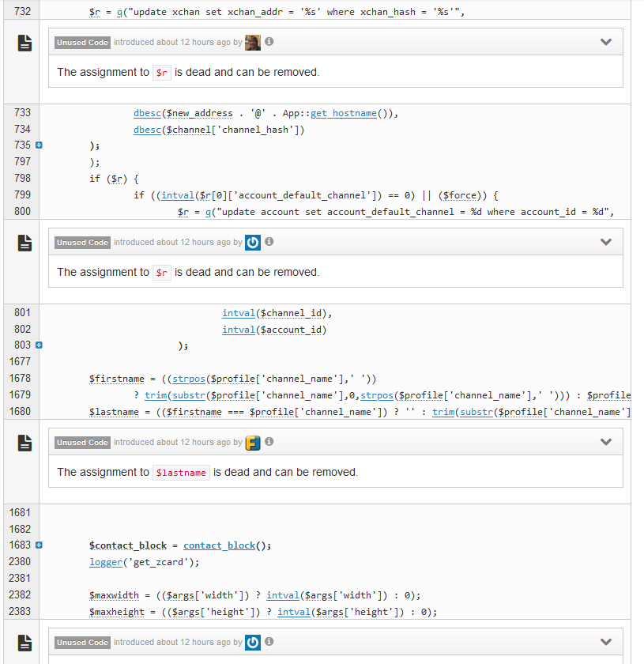Click the photo avatar in the line 732 issue

coord(253,43)
